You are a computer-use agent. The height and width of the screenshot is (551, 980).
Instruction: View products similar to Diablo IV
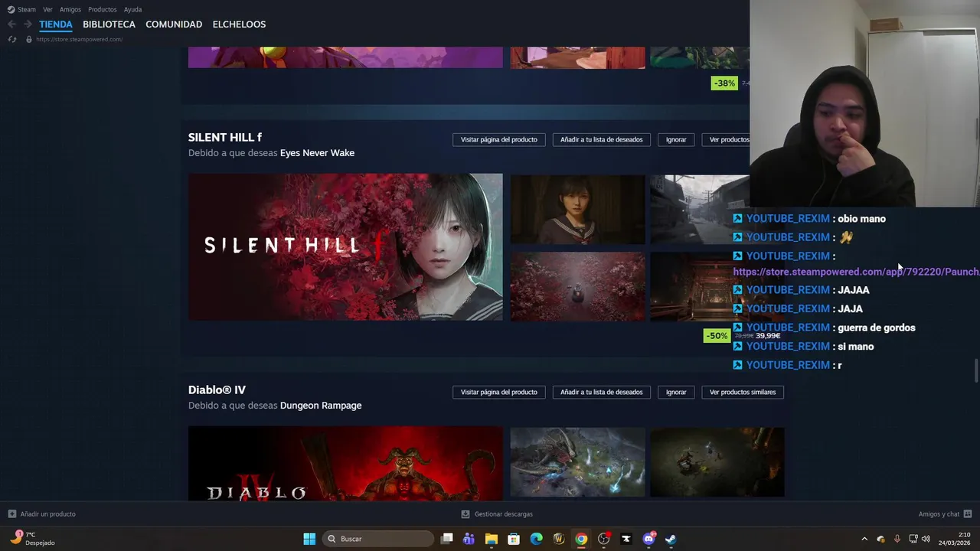743,392
